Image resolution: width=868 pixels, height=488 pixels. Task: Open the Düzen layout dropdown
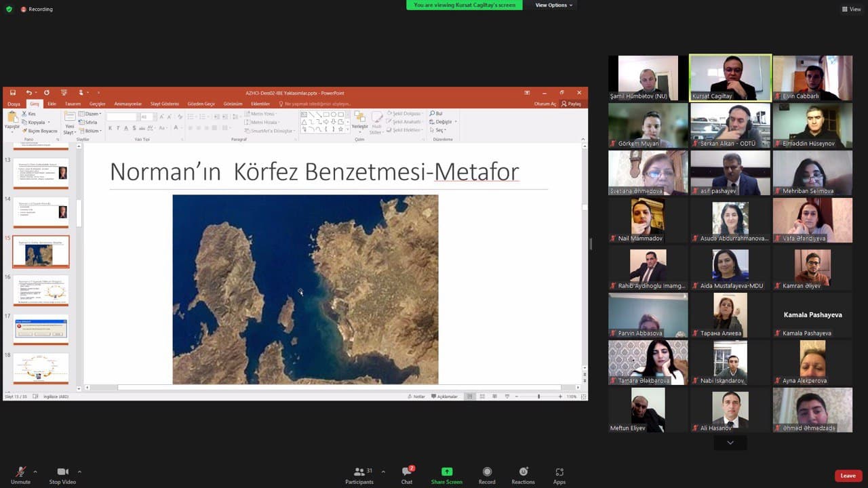point(90,114)
